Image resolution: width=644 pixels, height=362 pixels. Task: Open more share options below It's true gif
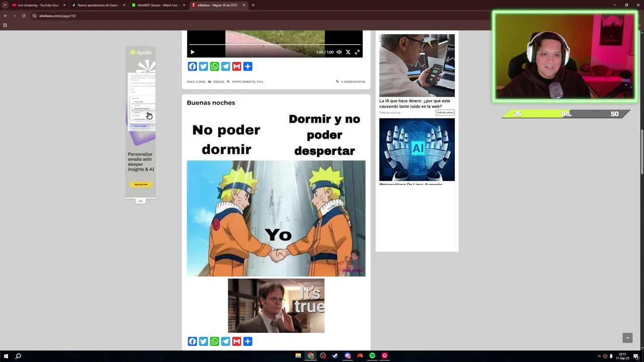coord(248,341)
